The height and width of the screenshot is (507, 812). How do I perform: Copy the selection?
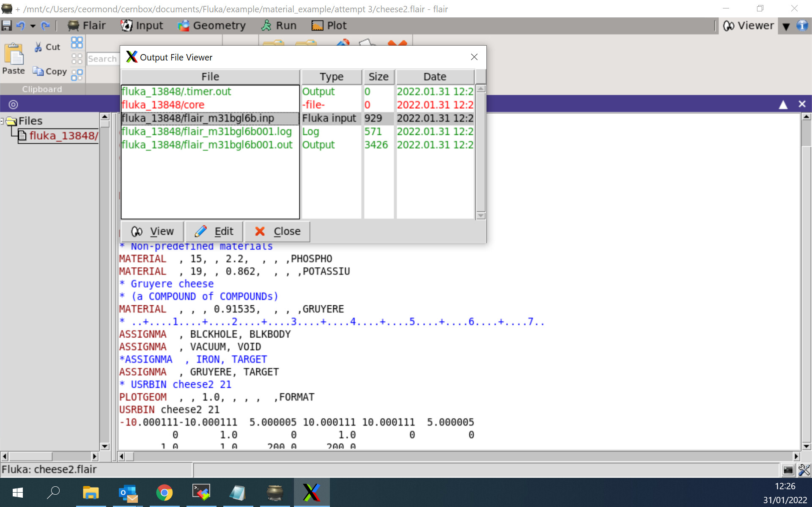(50, 71)
